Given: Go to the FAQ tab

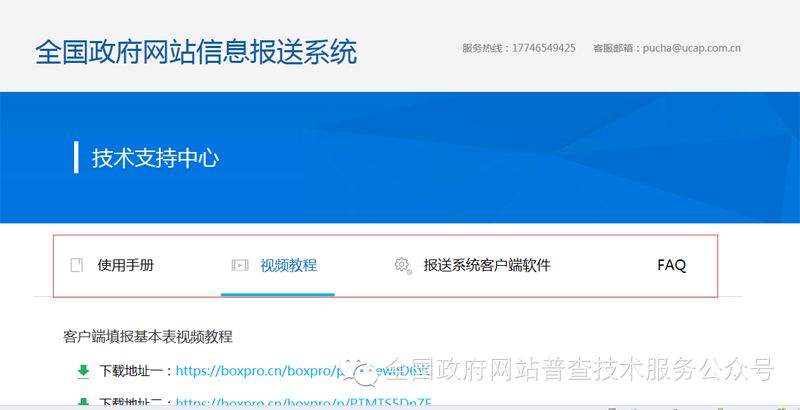Looking at the screenshot, I should 671,265.
